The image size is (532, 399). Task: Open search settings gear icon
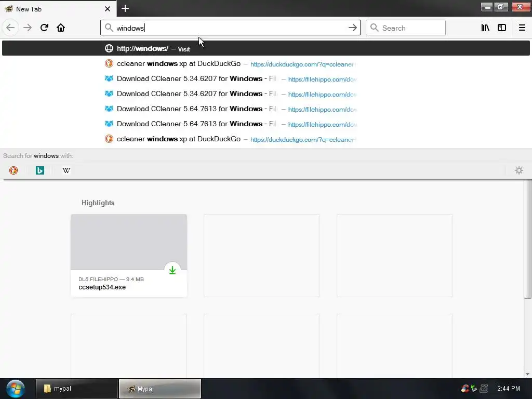pyautogui.click(x=519, y=170)
